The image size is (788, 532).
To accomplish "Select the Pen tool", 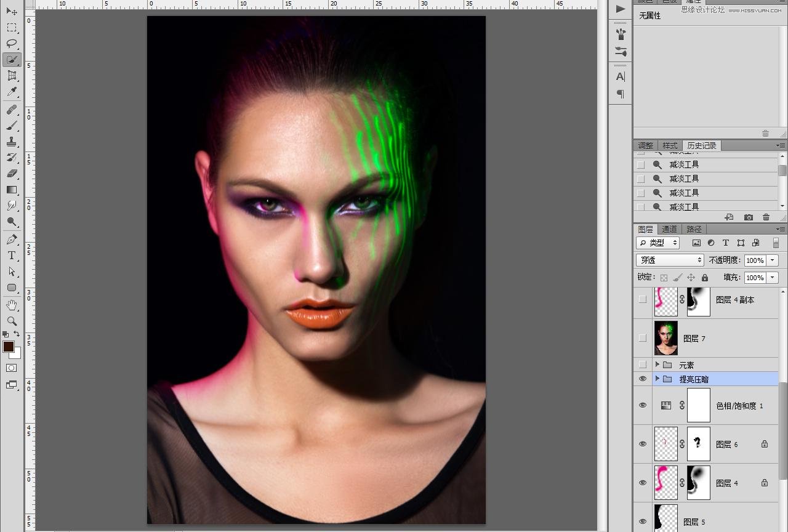I will tap(12, 240).
